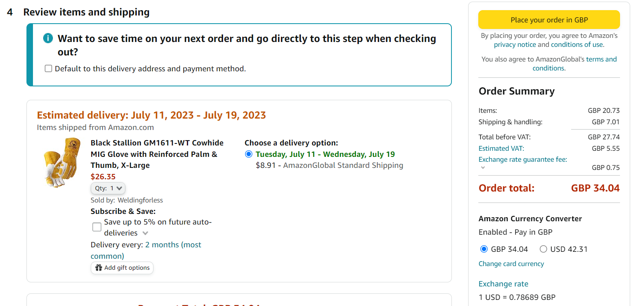644x306 pixels.
Task: Click the glove product thumbnail
Action: [x=62, y=163]
